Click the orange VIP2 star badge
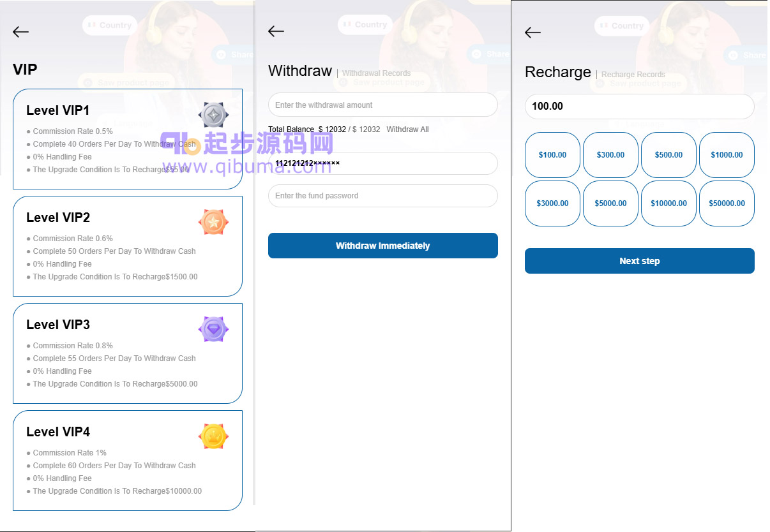The image size is (770, 532). point(213,222)
